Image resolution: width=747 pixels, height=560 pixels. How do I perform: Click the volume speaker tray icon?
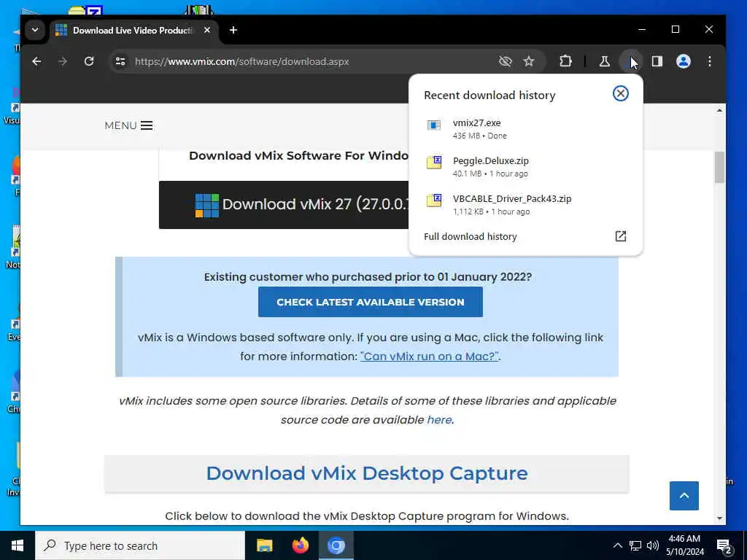click(652, 545)
